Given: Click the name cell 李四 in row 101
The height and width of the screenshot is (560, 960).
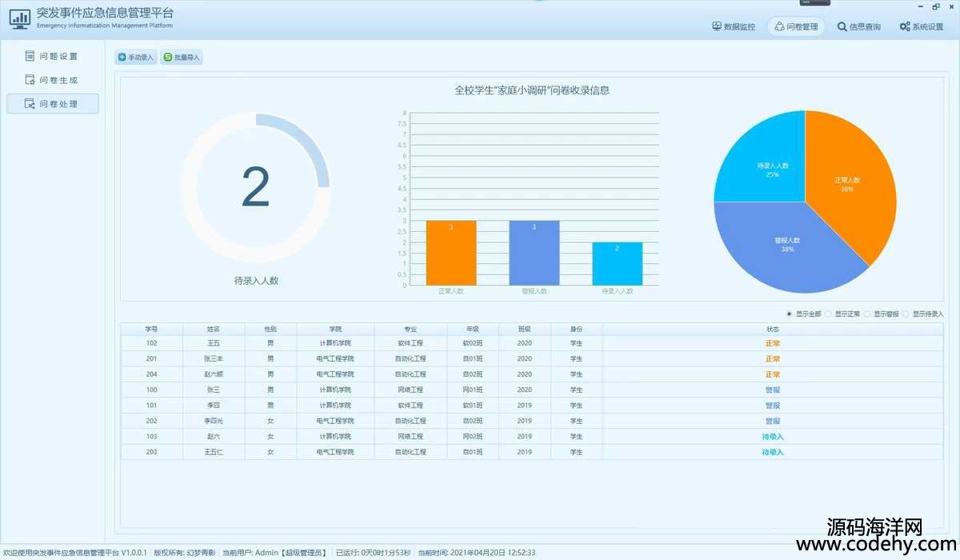Looking at the screenshot, I should (214, 406).
